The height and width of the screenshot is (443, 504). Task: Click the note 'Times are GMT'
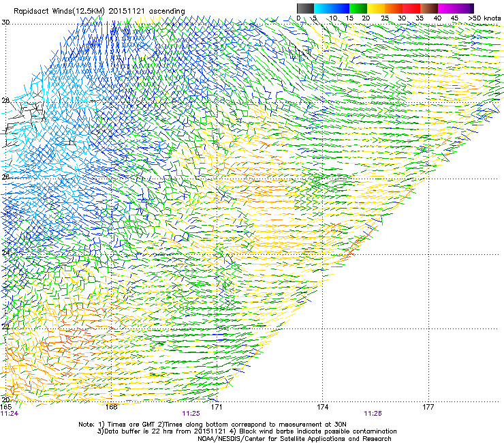131,425
